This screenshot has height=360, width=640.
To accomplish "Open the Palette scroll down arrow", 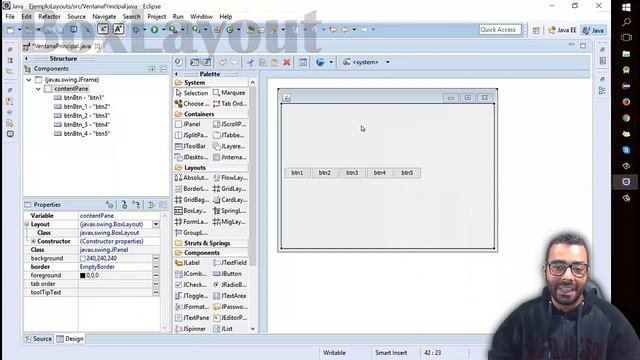I will pos(252,329).
